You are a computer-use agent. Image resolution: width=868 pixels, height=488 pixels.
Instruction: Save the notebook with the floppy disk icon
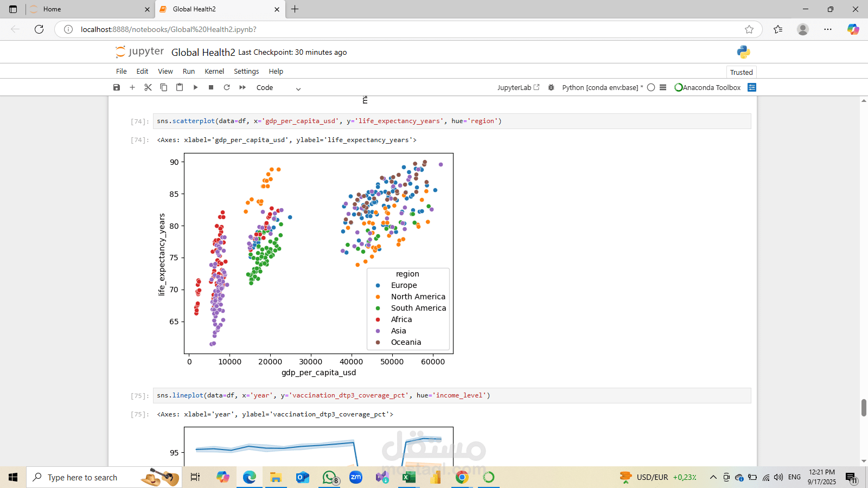point(116,87)
